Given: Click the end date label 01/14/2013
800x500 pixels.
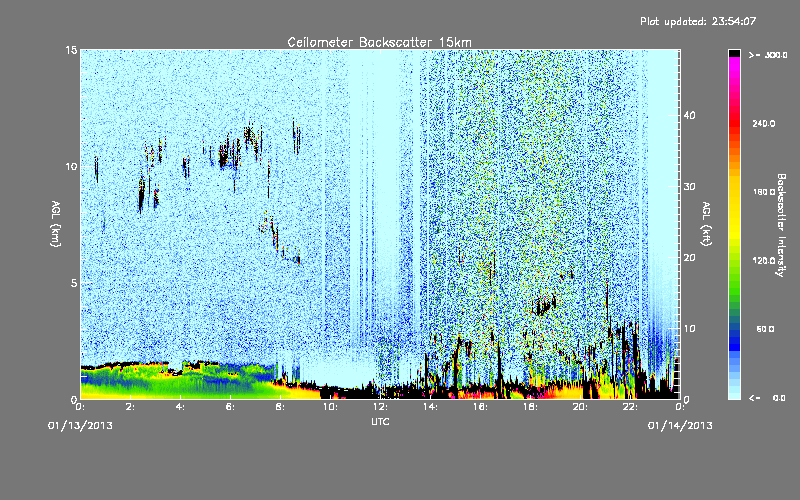Looking at the screenshot, I should pos(680,426).
